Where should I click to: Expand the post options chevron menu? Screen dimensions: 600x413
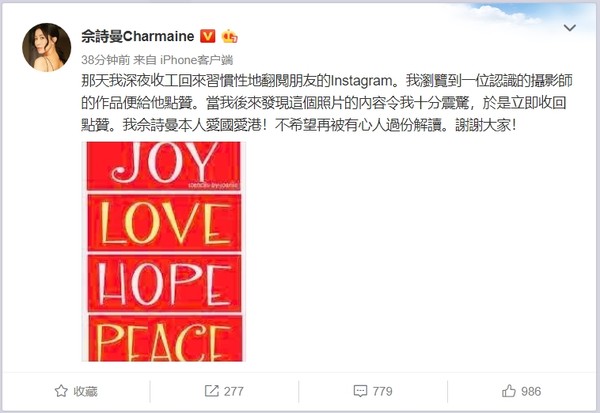coord(570,28)
